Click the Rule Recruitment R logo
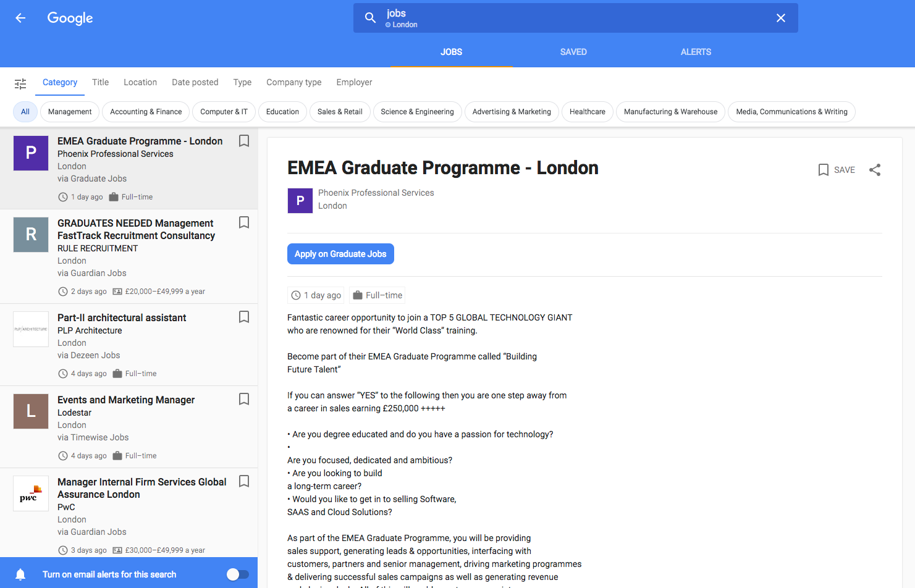Viewport: 915px width, 588px height. (31, 235)
